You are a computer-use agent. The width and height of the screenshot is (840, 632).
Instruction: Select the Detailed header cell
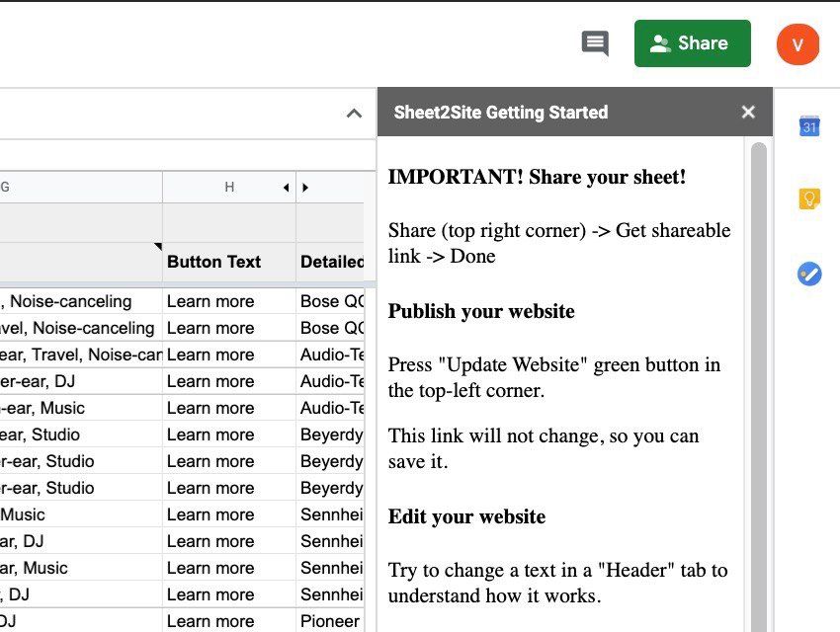[330, 262]
